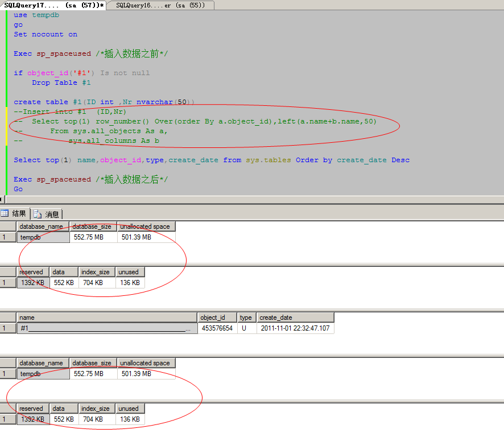Click the messages page icon beside 消息
The width and height of the screenshot is (504, 433).
click(x=38, y=215)
